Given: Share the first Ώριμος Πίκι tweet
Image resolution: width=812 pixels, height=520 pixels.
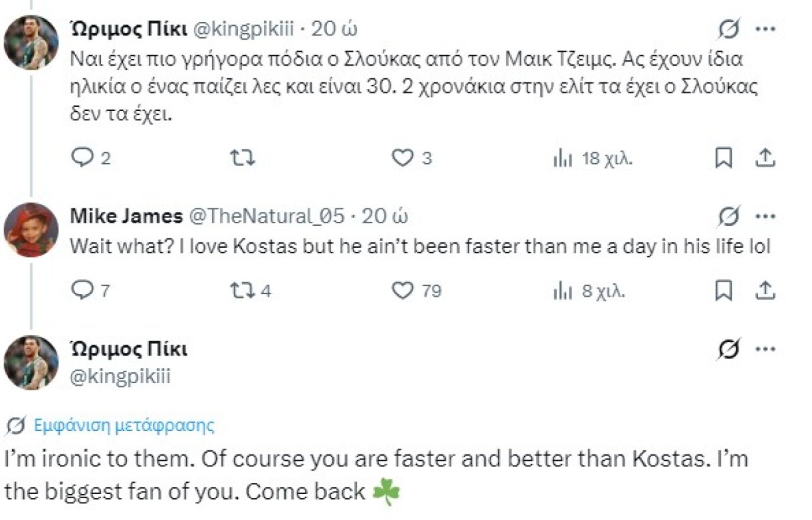Looking at the screenshot, I should click(x=765, y=158).
